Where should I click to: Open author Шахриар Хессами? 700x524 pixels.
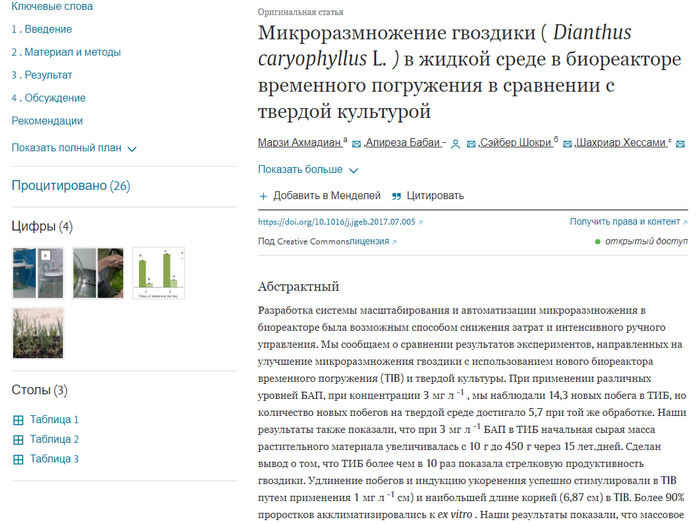click(621, 142)
